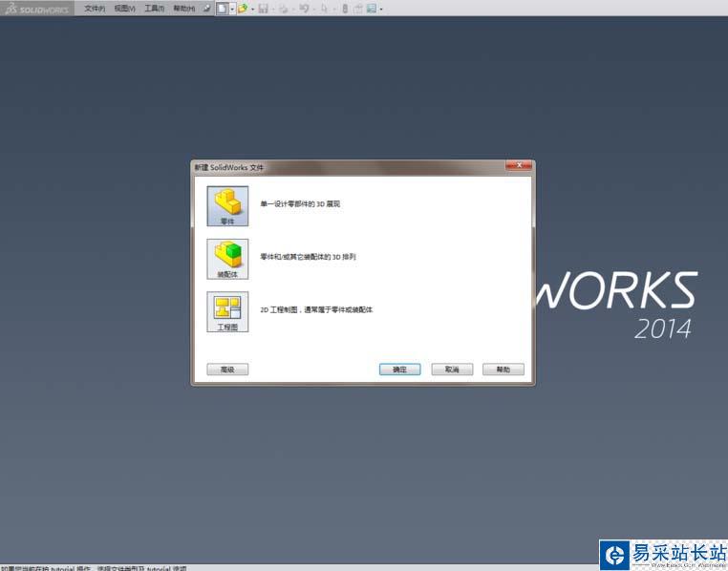Select the 零件 part template icon
Image resolution: width=728 pixels, height=571 pixels.
227,206
